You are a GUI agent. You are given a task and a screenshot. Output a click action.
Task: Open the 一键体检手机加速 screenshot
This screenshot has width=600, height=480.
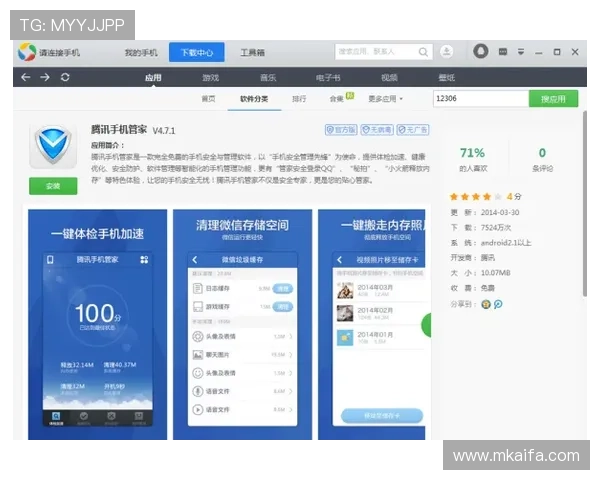[98, 325]
